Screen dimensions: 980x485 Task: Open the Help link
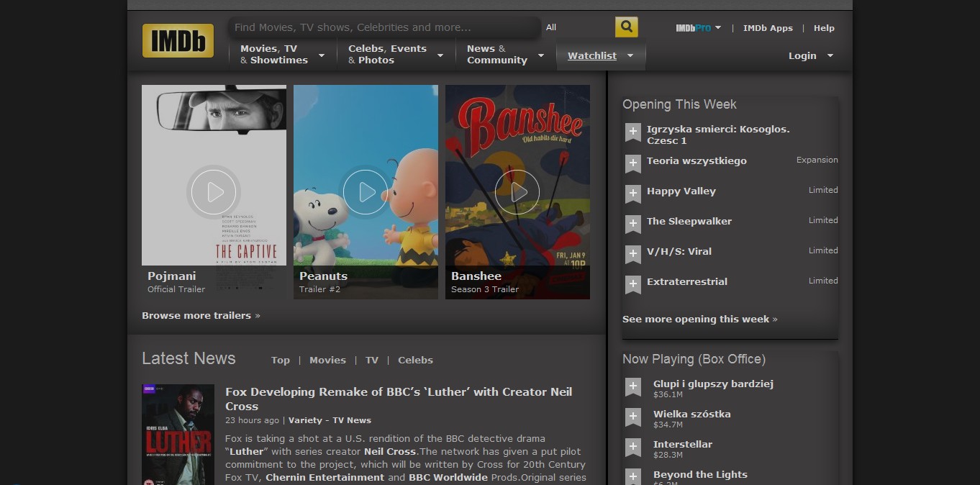click(824, 28)
